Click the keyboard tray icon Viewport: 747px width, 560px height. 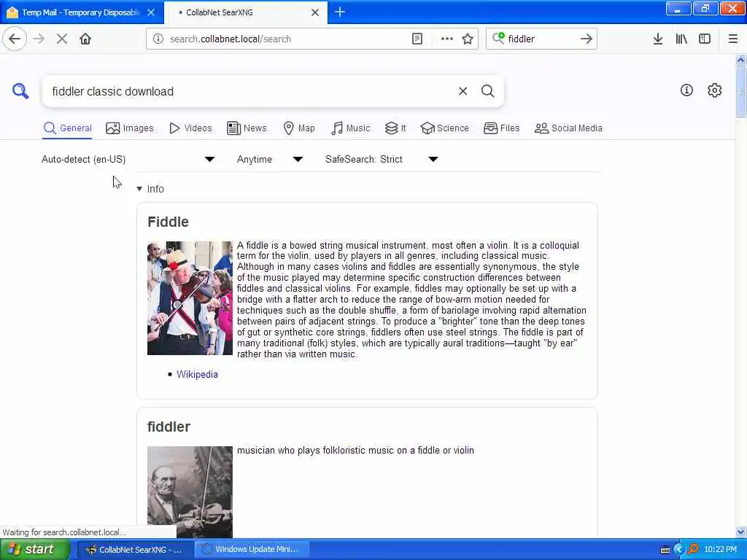pyautogui.click(x=665, y=550)
